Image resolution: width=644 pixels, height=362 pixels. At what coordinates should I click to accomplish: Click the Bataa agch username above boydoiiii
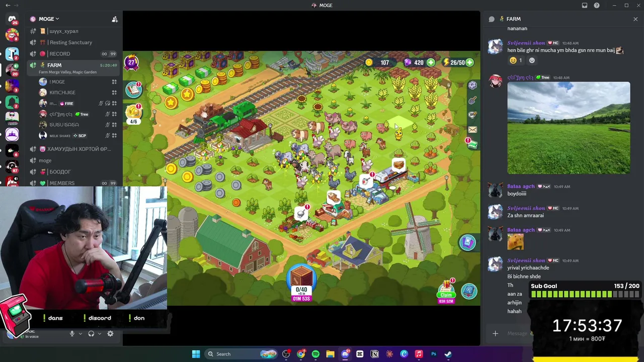(x=521, y=187)
